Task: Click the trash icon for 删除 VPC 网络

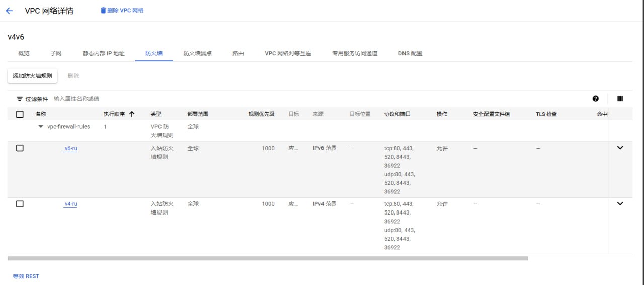Action: coord(103,10)
